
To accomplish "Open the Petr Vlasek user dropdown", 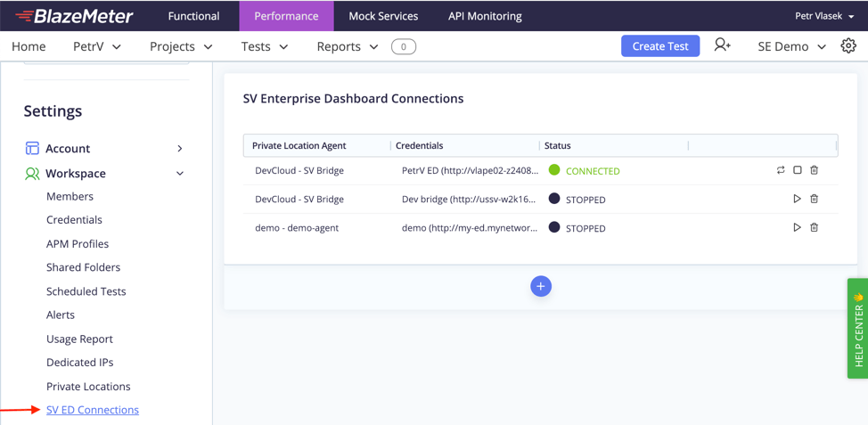I will click(825, 16).
